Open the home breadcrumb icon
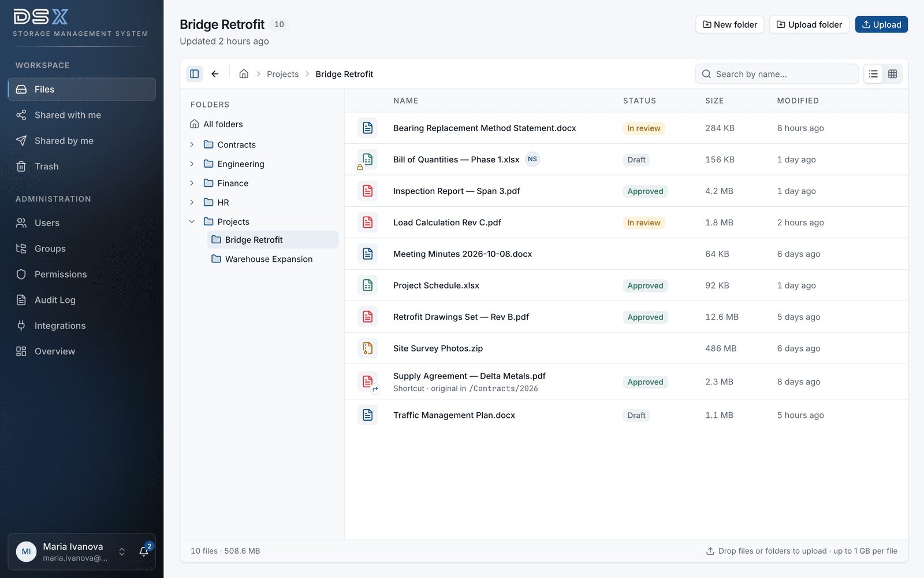Screen dimensions: 924x578 (x=244, y=74)
